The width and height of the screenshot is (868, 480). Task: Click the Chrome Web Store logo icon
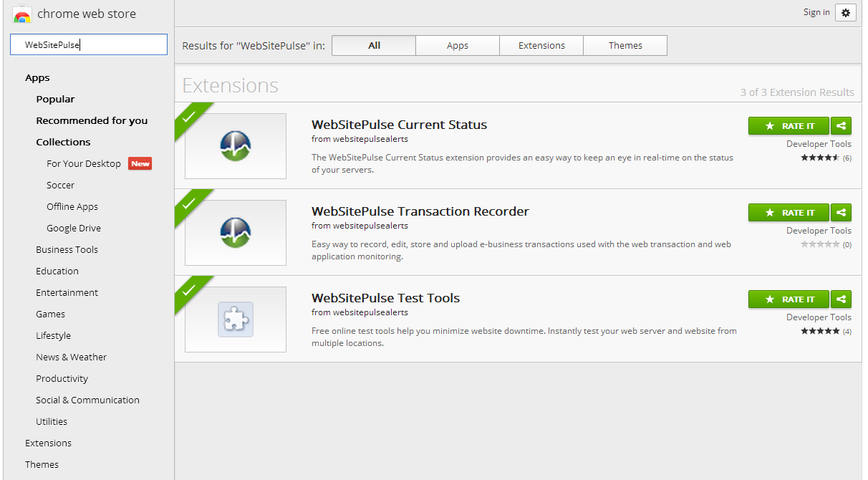click(x=22, y=14)
